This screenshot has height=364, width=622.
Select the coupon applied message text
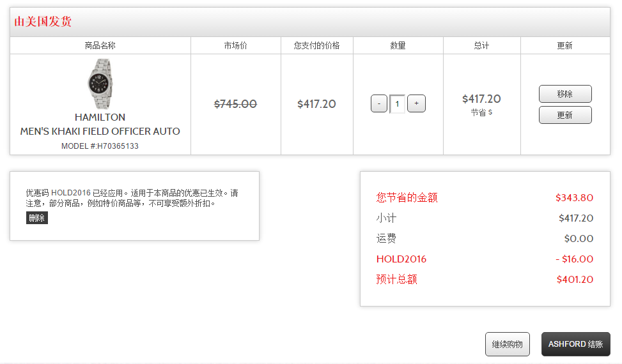pyautogui.click(x=132, y=198)
